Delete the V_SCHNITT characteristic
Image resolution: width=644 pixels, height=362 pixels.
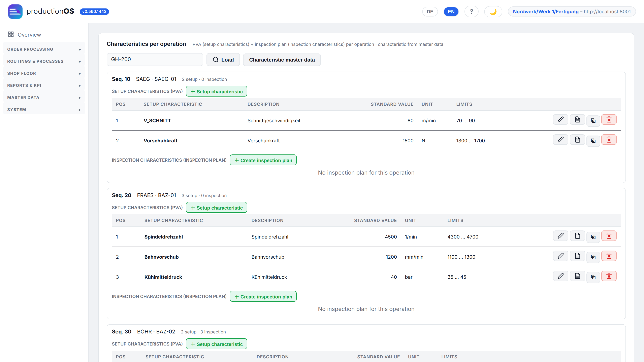[x=609, y=120]
